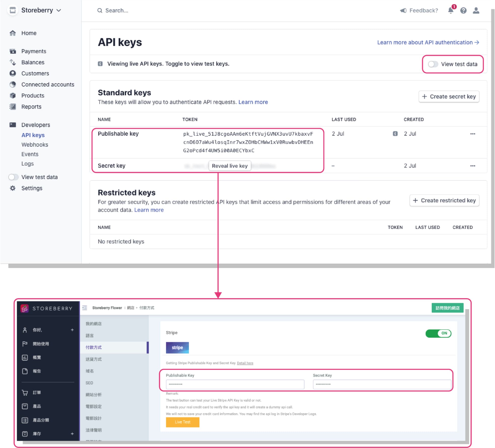Open Webhooks under Developers

(35, 145)
